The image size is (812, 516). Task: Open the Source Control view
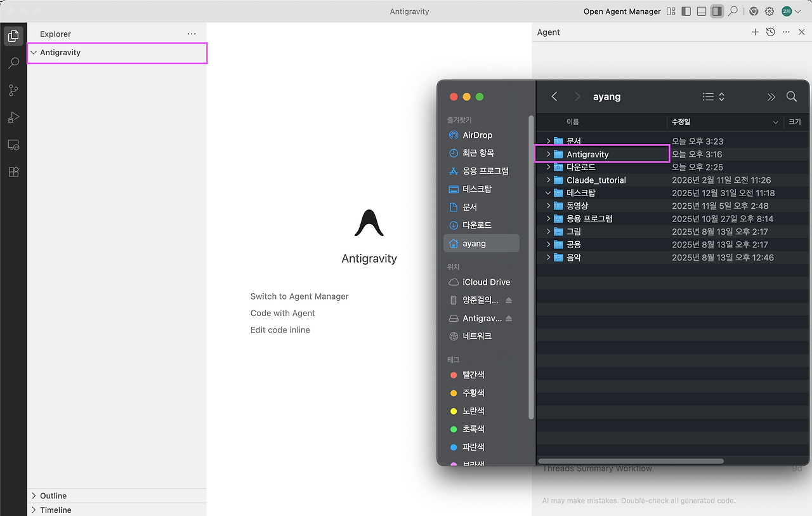(x=13, y=91)
